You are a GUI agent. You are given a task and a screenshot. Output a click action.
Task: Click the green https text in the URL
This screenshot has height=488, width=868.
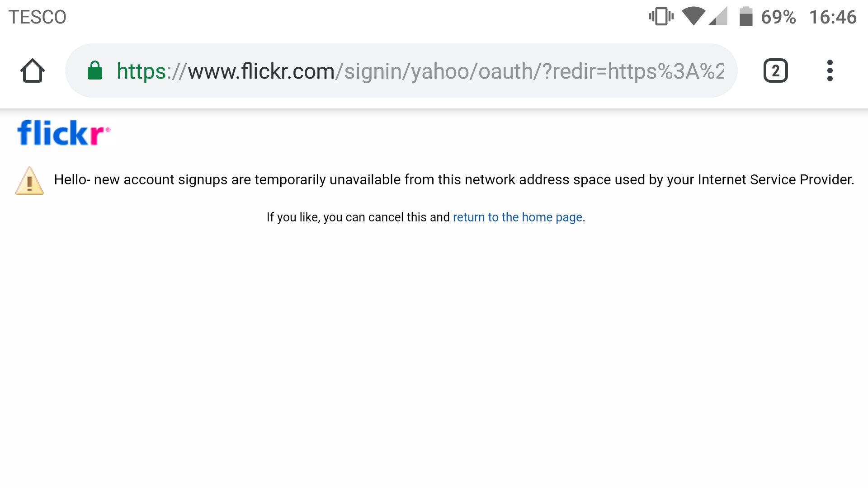click(141, 71)
